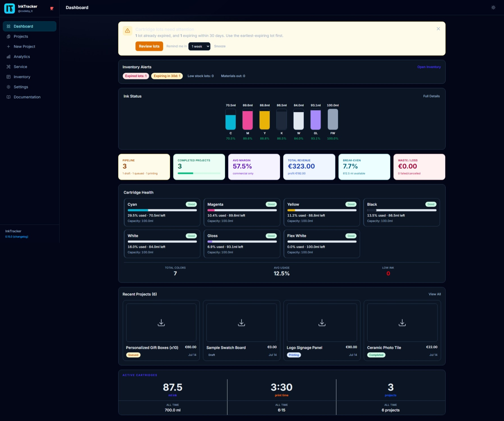Image resolution: width=504 pixels, height=421 pixels.
Task: Click the white ink level bottle
Action: [x=299, y=119]
